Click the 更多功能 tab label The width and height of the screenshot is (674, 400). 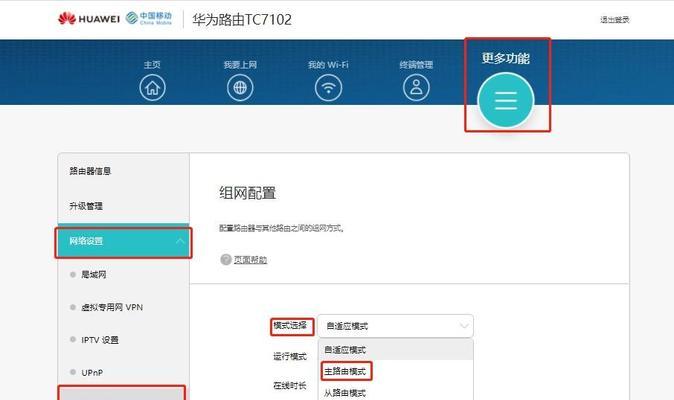506,58
